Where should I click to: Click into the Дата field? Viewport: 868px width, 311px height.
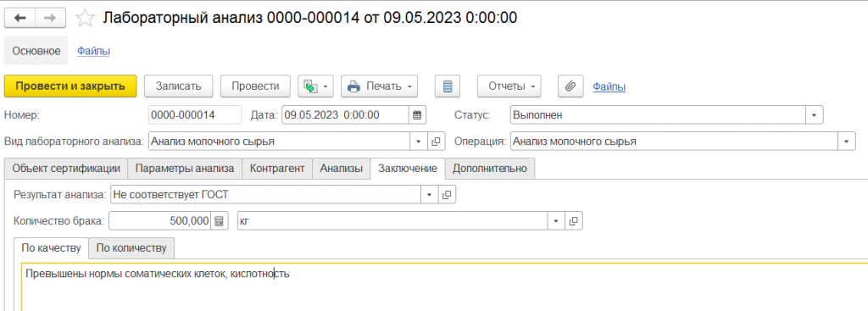coord(346,115)
